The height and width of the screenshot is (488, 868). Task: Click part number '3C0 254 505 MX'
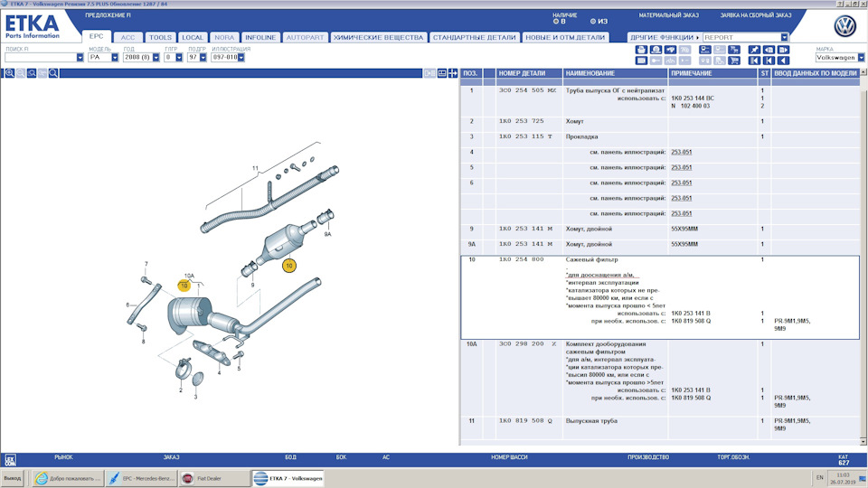pos(527,90)
